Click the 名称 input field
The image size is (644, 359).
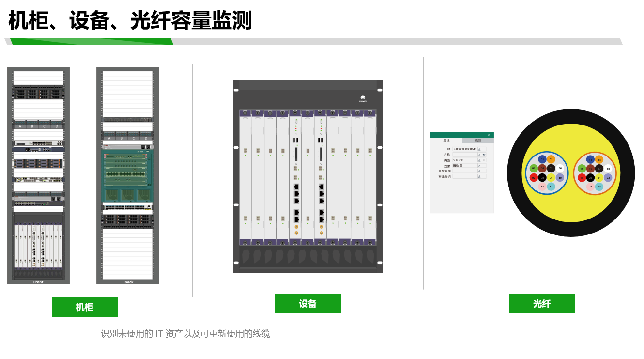(x=465, y=155)
